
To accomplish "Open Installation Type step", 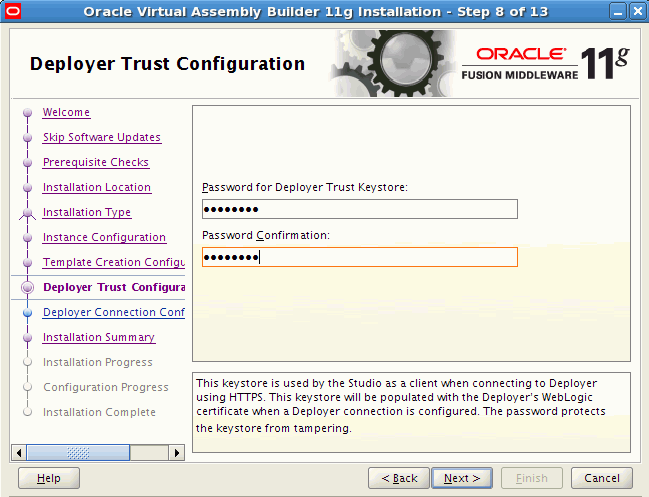I will click(x=87, y=212).
